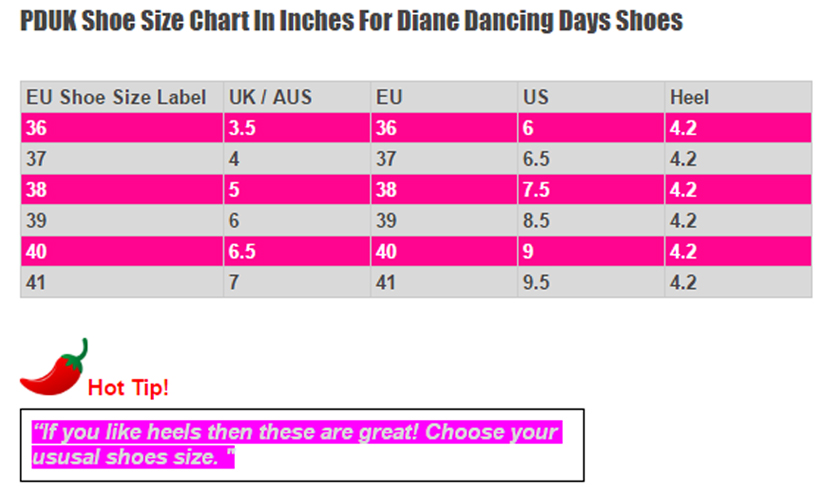Click the US column header

click(591, 97)
